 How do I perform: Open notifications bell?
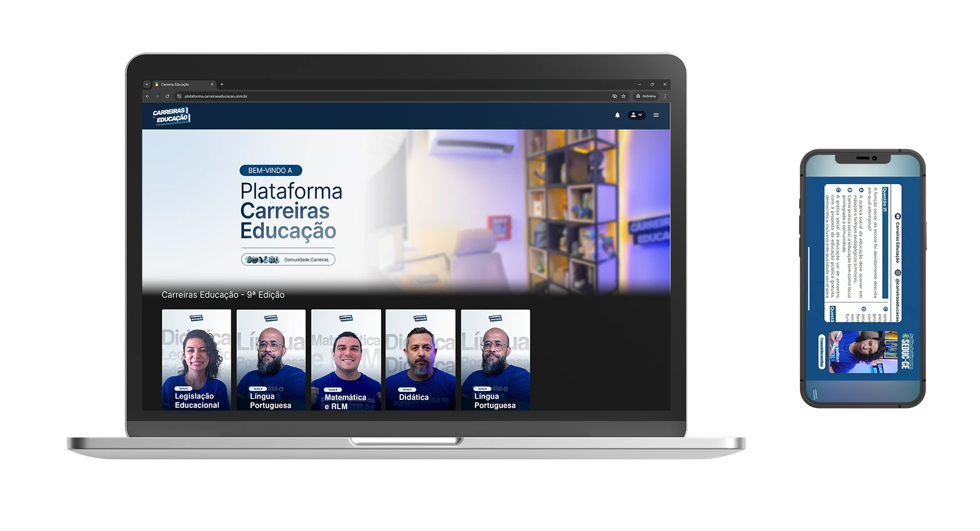click(x=618, y=115)
